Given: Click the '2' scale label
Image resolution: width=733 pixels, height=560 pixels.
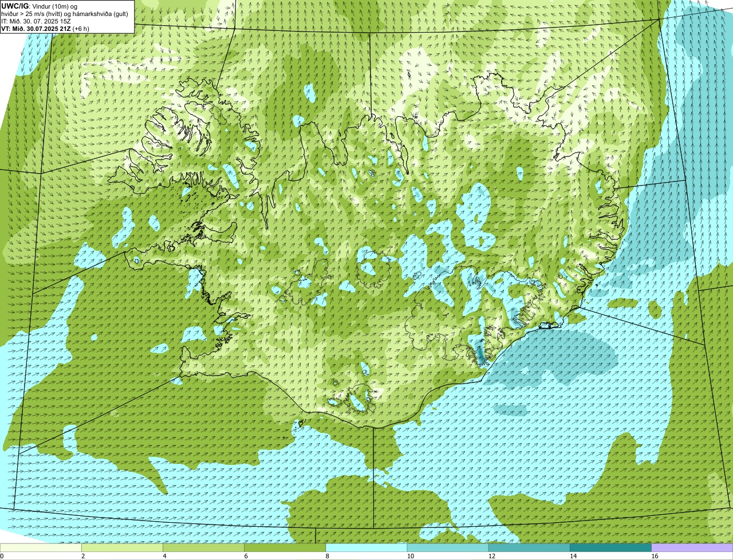Looking at the screenshot, I should (x=83, y=556).
